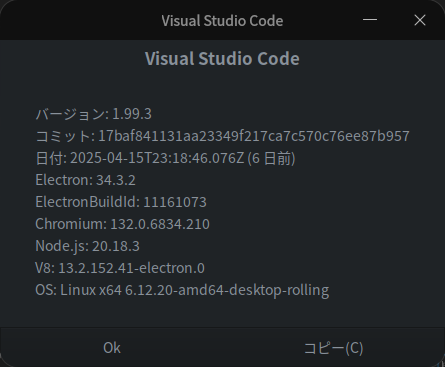Screen dimensions: 445x367
Task: Click the V8: 13.2.152.41-electron.0 line
Action: pos(120,268)
